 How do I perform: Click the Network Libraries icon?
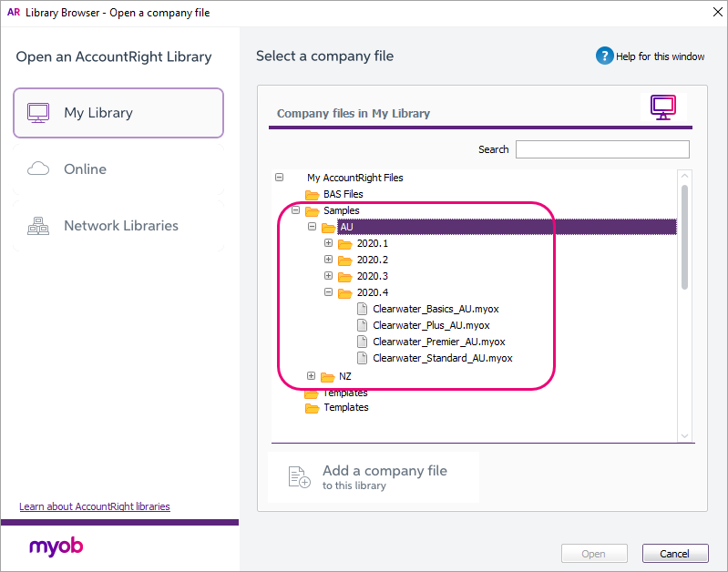pyautogui.click(x=38, y=226)
